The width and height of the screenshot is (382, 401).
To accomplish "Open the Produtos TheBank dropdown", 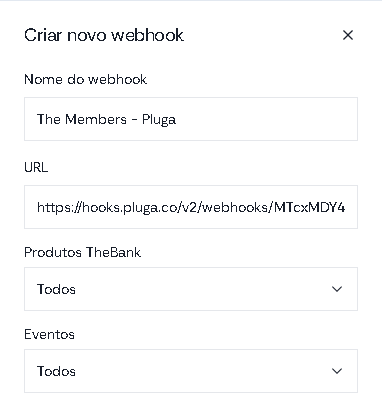I will (x=191, y=289).
